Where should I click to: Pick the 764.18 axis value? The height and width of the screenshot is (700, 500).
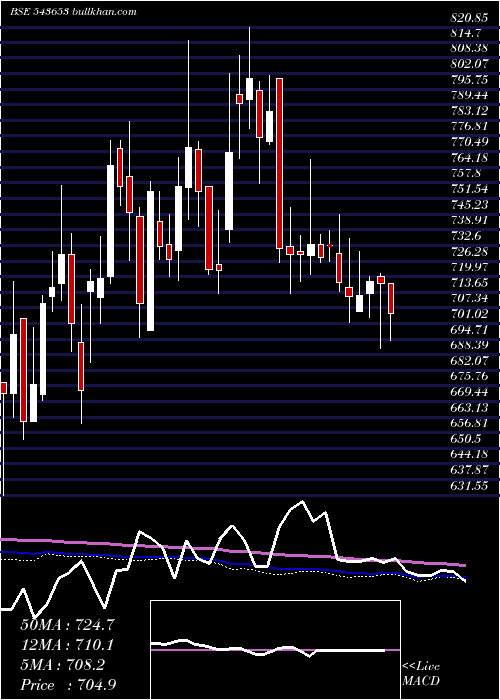click(x=468, y=158)
